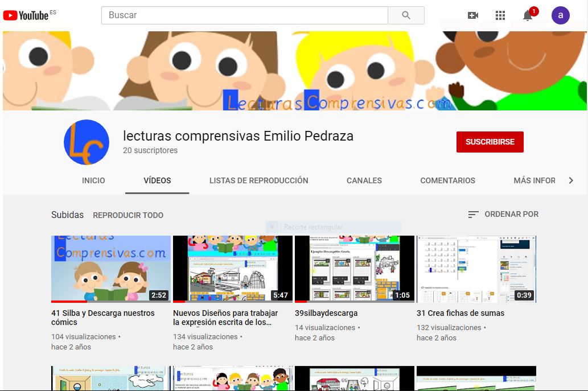This screenshot has height=391, width=588.
Task: Click the 20 suscriptores text
Action: (x=150, y=150)
